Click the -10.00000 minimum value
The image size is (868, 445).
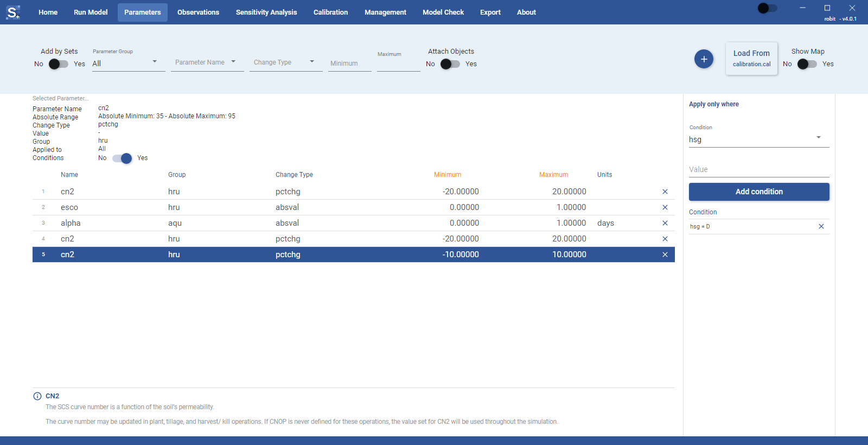pyautogui.click(x=461, y=255)
